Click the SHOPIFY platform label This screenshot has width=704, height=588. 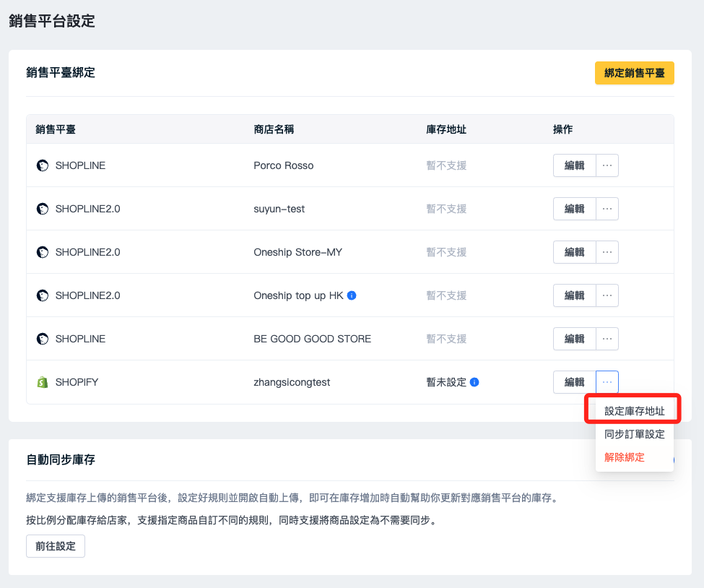[x=77, y=382]
